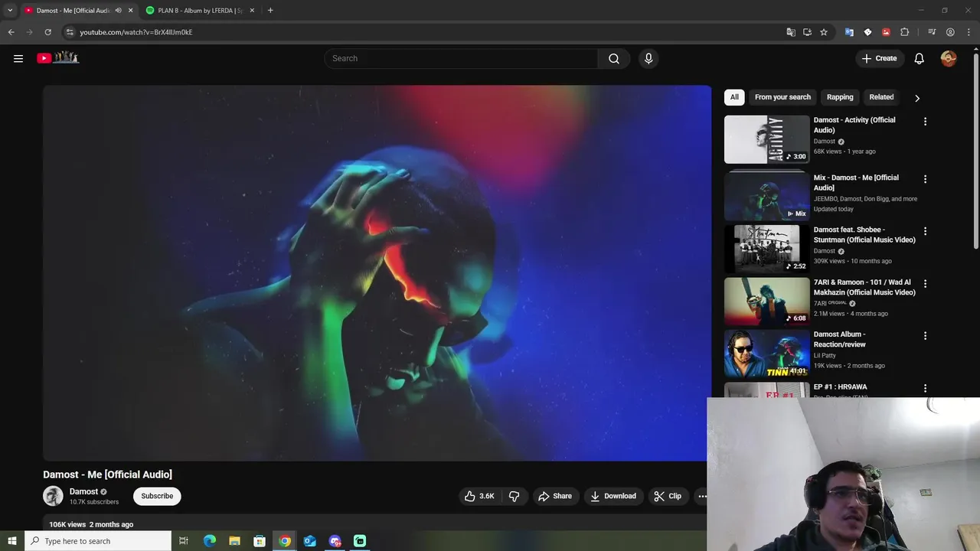Open the Windows Start menu
Viewport: 980px width, 551px height.
11,541
